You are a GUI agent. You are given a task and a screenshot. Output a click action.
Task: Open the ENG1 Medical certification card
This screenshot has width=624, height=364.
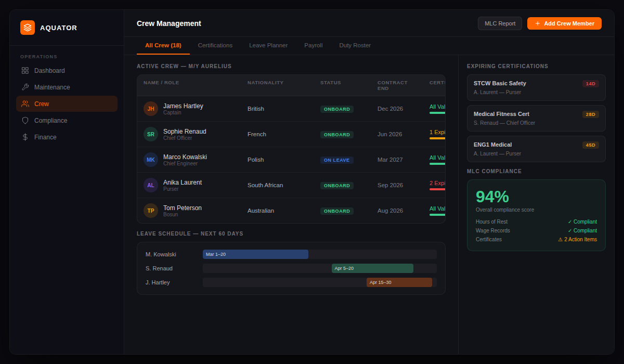click(x=536, y=149)
